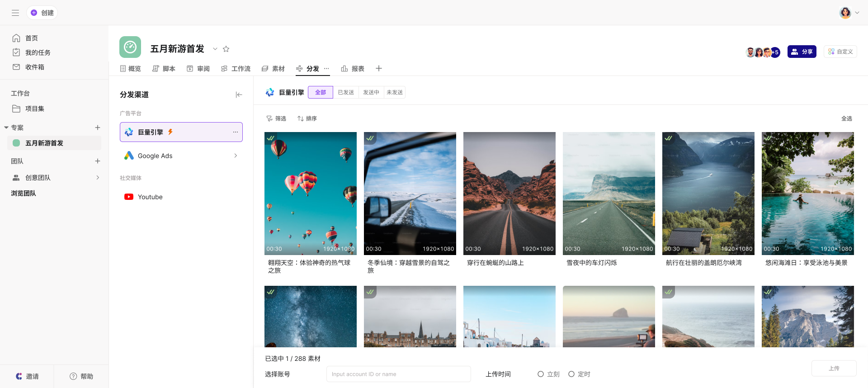Show the 已发送 filter tab
The height and width of the screenshot is (388, 868).
coord(346,92)
